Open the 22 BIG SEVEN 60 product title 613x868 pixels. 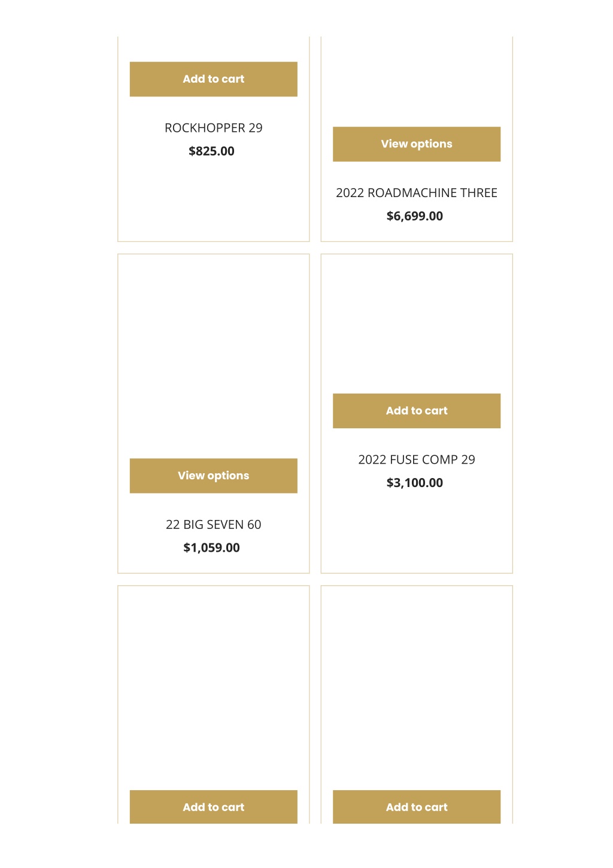tap(213, 525)
